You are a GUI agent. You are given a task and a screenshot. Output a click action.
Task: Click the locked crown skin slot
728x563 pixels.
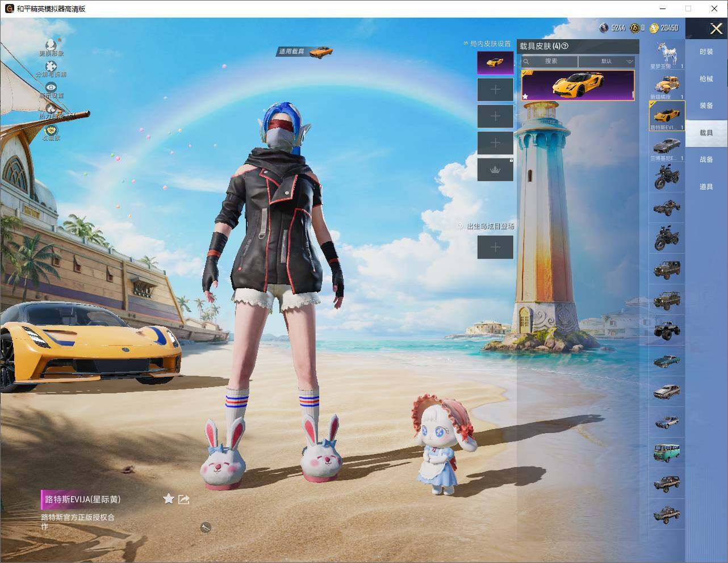495,170
